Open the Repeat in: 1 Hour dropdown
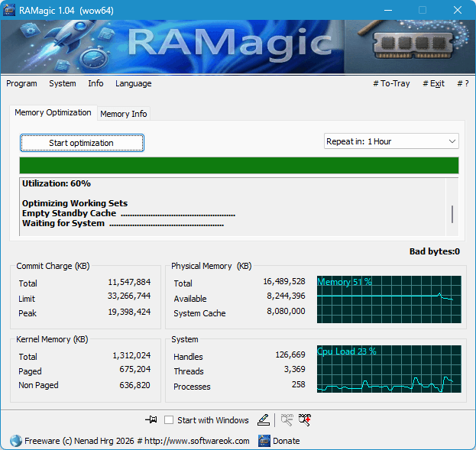 click(391, 141)
